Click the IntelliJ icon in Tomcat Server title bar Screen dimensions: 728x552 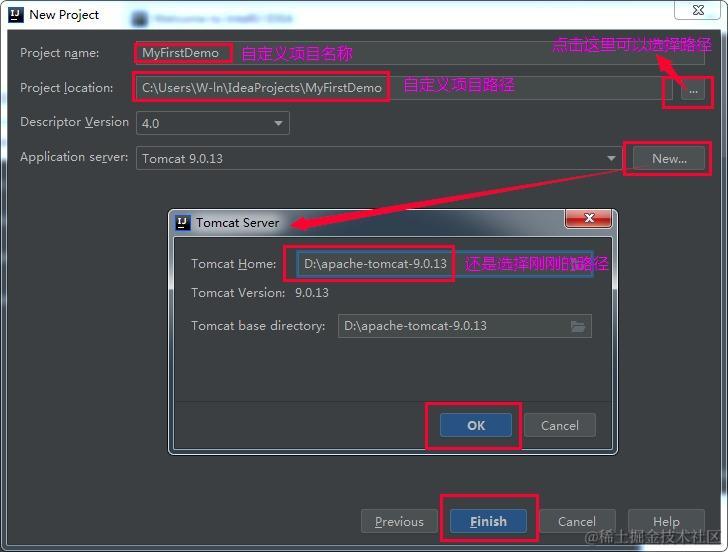click(182, 223)
